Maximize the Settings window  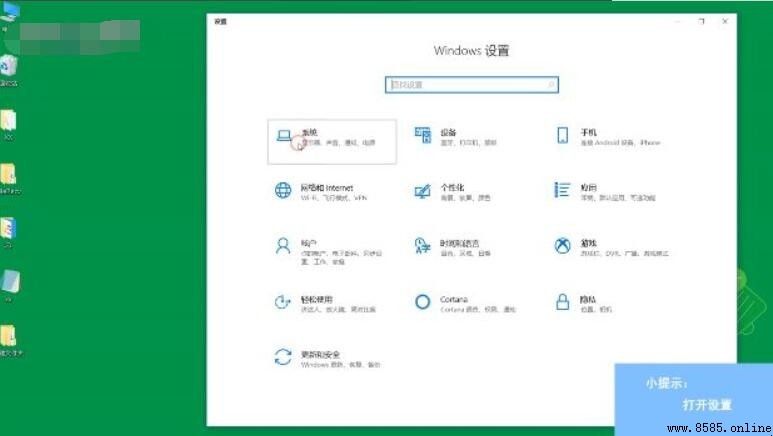pyautogui.click(x=702, y=21)
